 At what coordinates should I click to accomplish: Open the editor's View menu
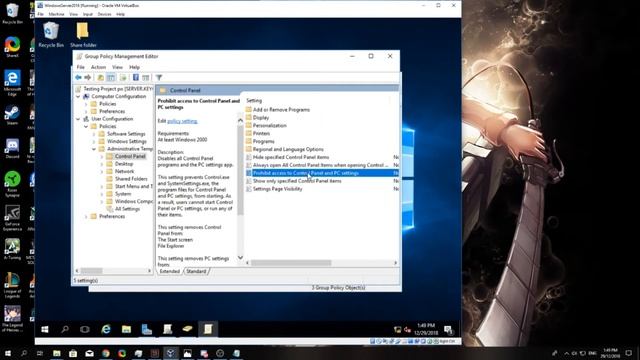click(x=118, y=67)
